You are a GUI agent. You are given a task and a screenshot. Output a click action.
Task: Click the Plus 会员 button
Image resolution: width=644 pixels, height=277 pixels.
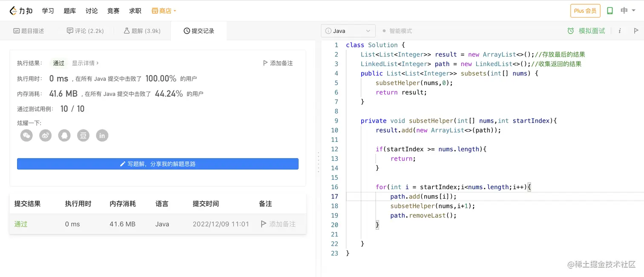tap(585, 11)
